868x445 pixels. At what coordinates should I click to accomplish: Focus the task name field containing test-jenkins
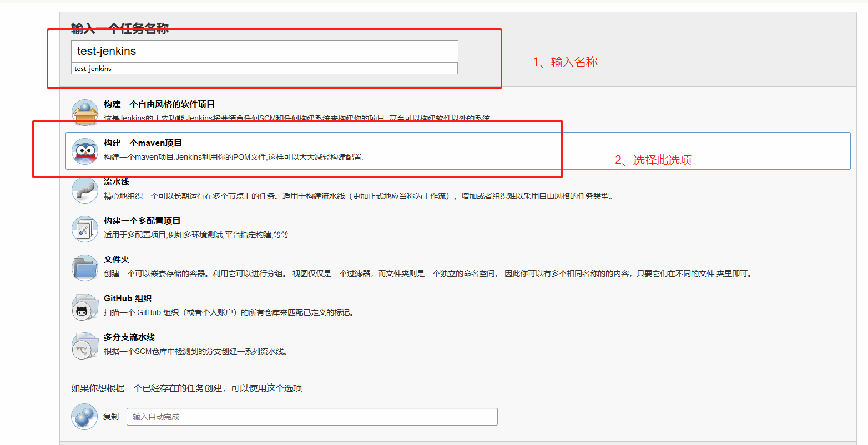point(265,51)
